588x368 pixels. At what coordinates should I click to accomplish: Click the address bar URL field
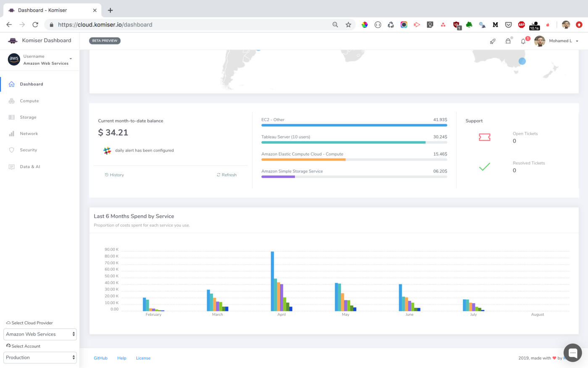point(189,25)
